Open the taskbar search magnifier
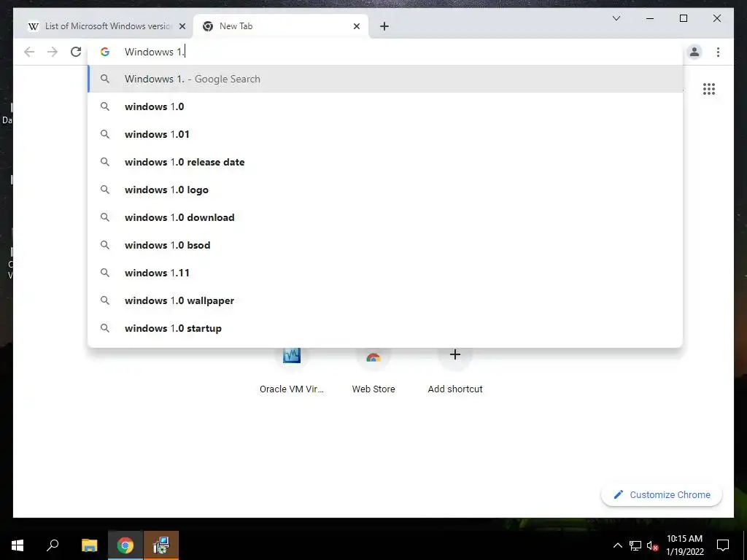 pyautogui.click(x=53, y=545)
